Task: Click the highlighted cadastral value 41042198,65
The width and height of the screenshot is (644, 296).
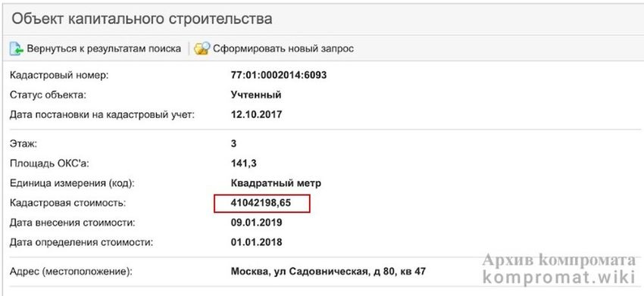Action: click(261, 203)
